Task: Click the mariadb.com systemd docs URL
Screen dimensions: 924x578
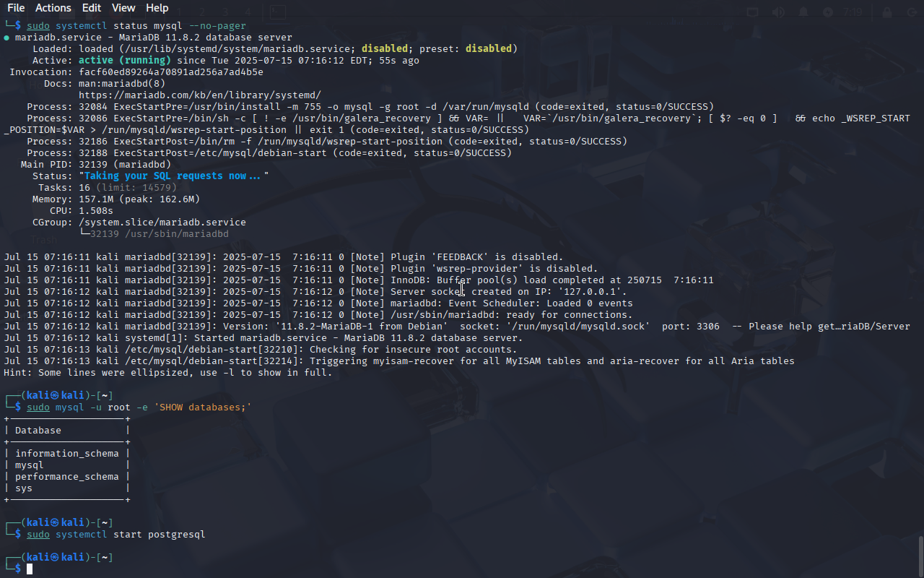Action: 200,95
